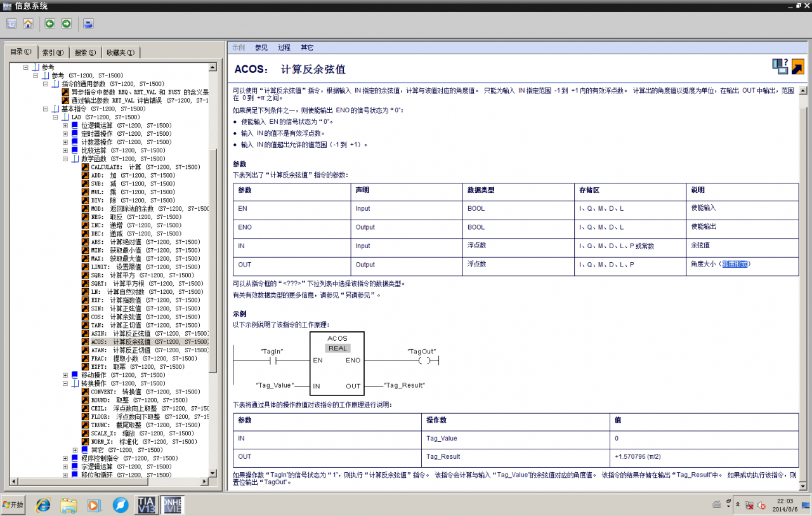812x516 pixels.
Task: Select the DEC: 递减 topic
Action: pyautogui.click(x=136, y=233)
